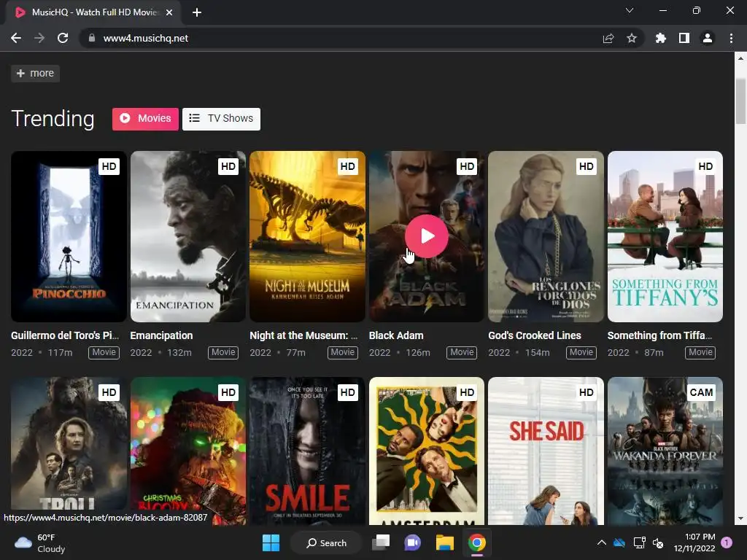The width and height of the screenshot is (747, 560).
Task: Open the Smile movie poster
Action: click(x=307, y=451)
